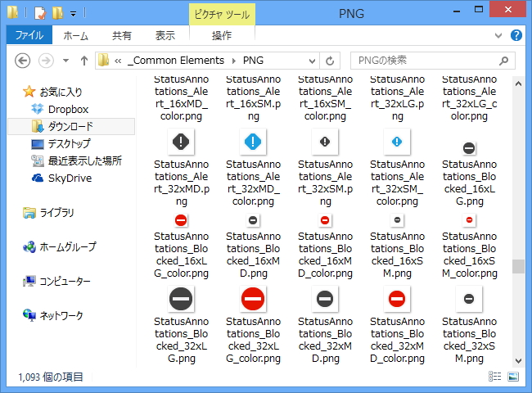Select StatusAnnotations_Blocked_16xSM.png icon
This screenshot has height=393, width=532.
[397, 220]
